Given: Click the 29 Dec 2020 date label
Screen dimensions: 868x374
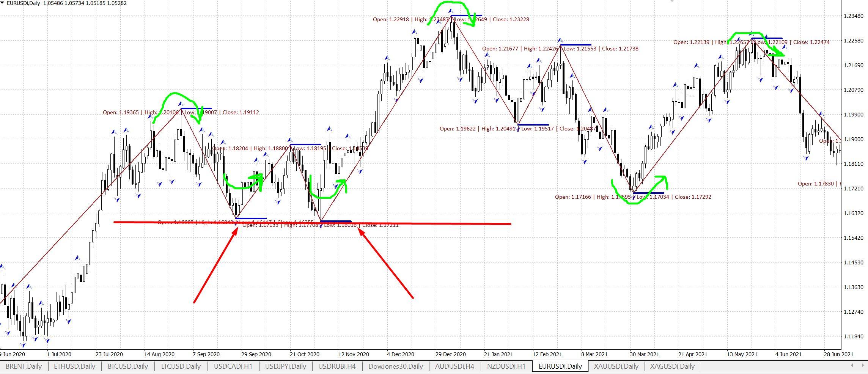Looking at the screenshot, I should pos(451,354).
